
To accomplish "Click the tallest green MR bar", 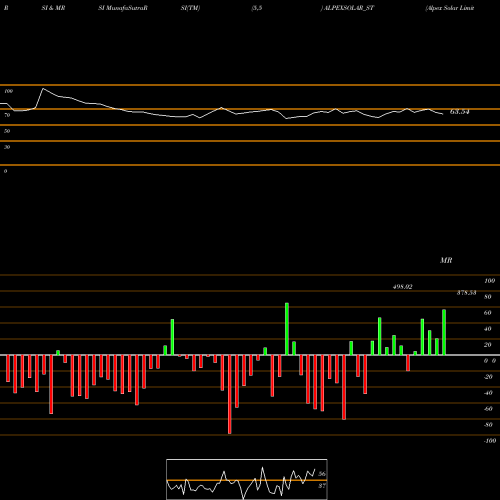I will point(287,329).
